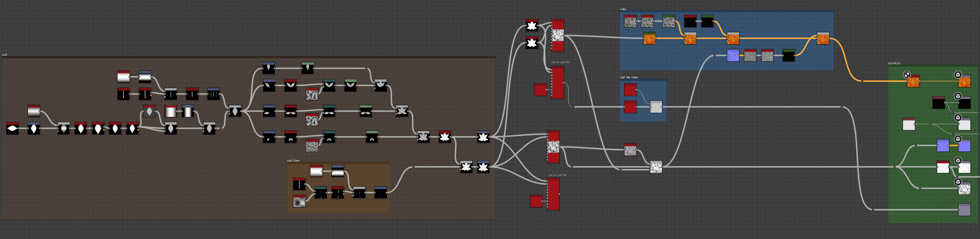Select the horizontal white ellipse shape node
The image size is (980, 239).
point(12,128)
